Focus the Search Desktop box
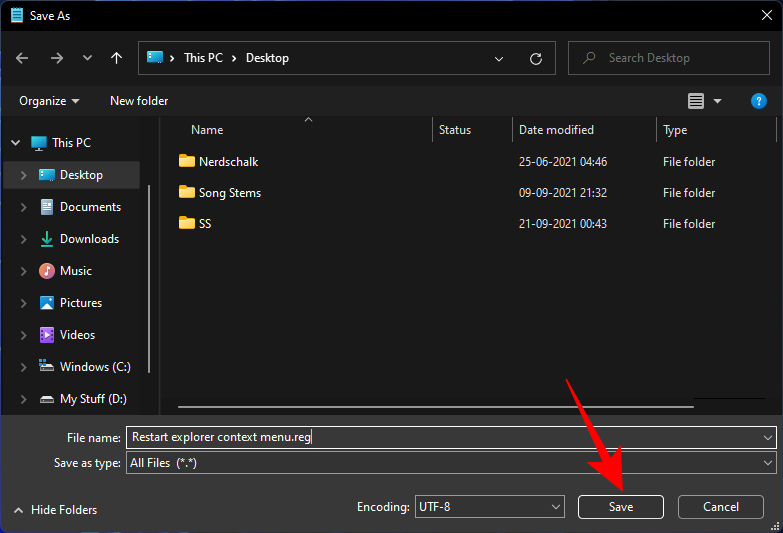The height and width of the screenshot is (533, 783). 669,58
